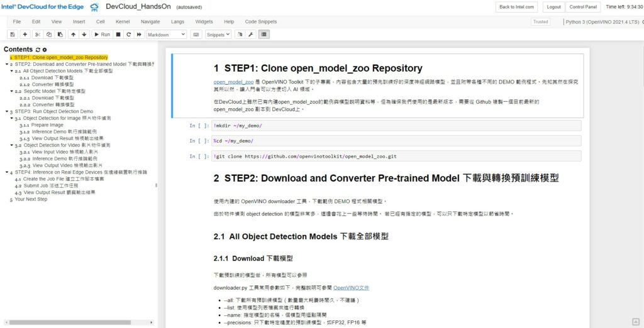Collapse 3.1 Object Detection for Image

tap(11, 118)
